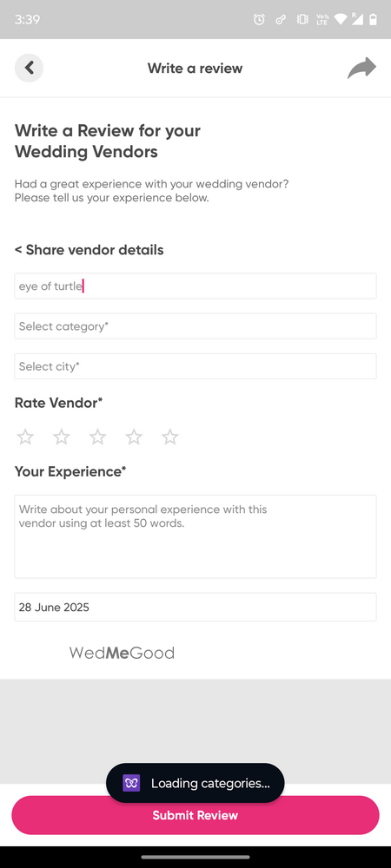Open the Select category dropdown
This screenshot has height=868, width=391.
coord(195,326)
